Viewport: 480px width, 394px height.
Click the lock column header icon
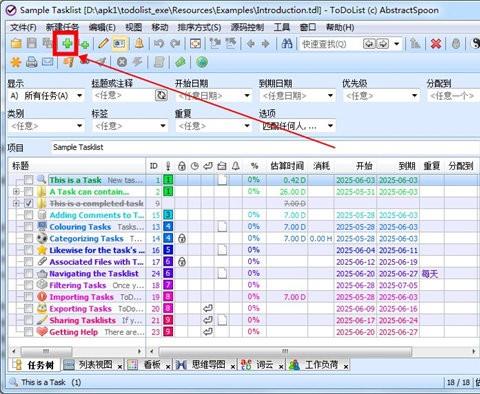click(x=182, y=166)
